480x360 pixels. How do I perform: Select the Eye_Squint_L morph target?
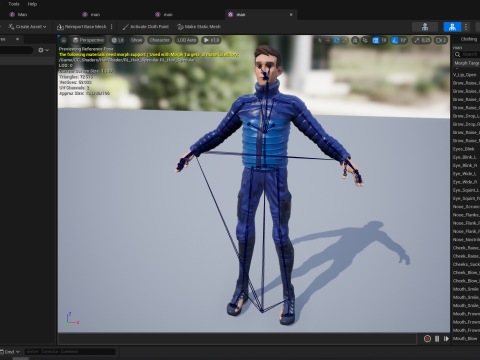(466, 190)
